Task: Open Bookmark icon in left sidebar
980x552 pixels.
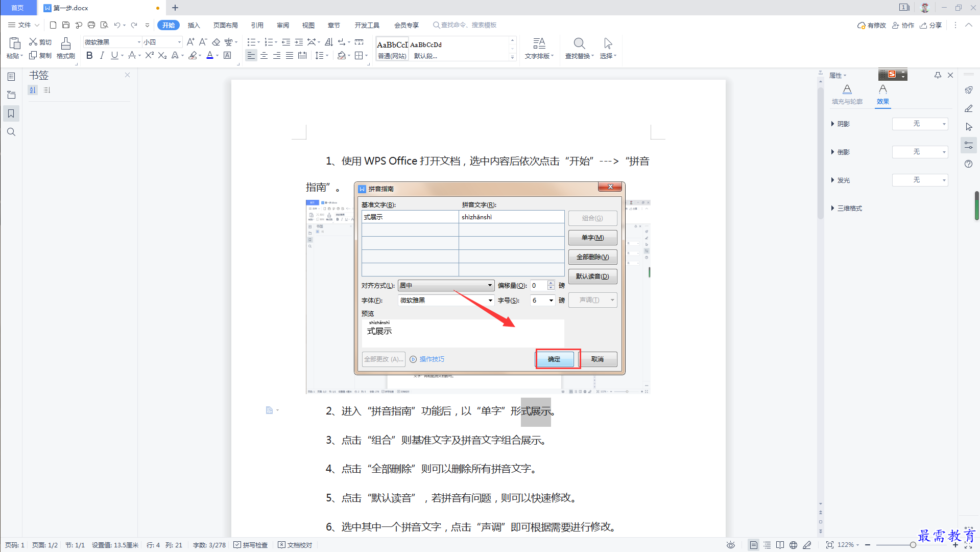Action: click(x=11, y=113)
